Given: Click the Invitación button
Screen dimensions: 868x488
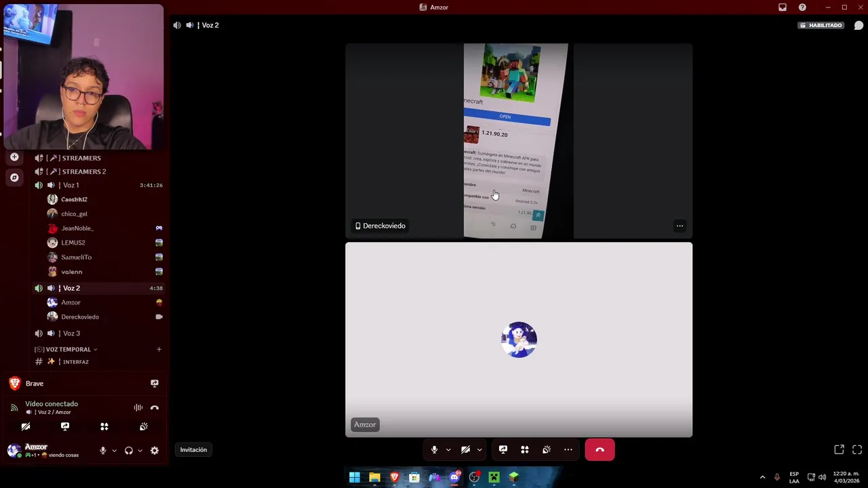Looking at the screenshot, I should coord(193,449).
